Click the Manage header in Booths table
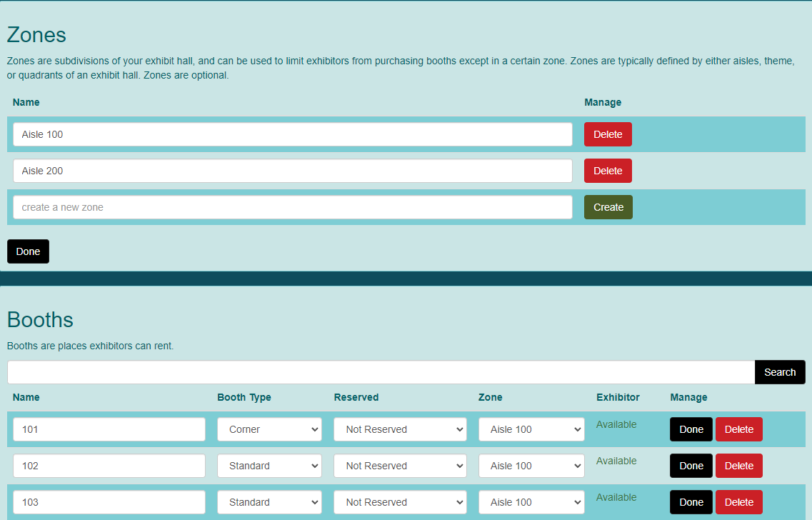The image size is (812, 520). pos(688,397)
